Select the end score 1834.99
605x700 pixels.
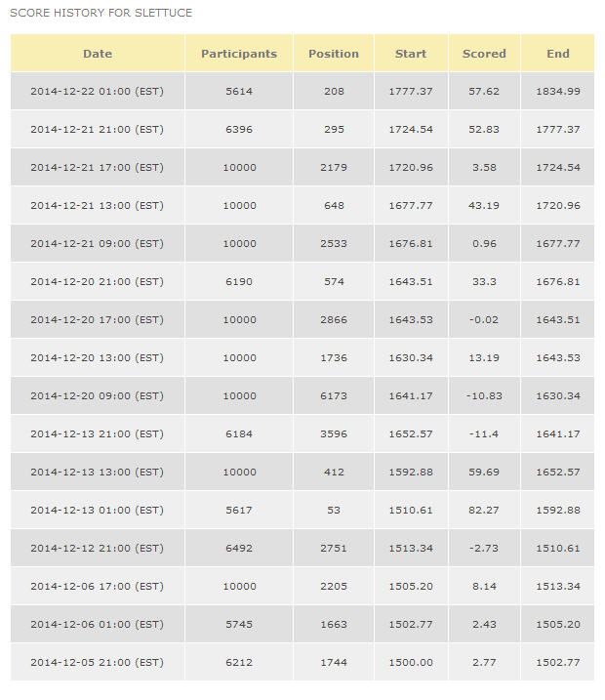pyautogui.click(x=558, y=91)
